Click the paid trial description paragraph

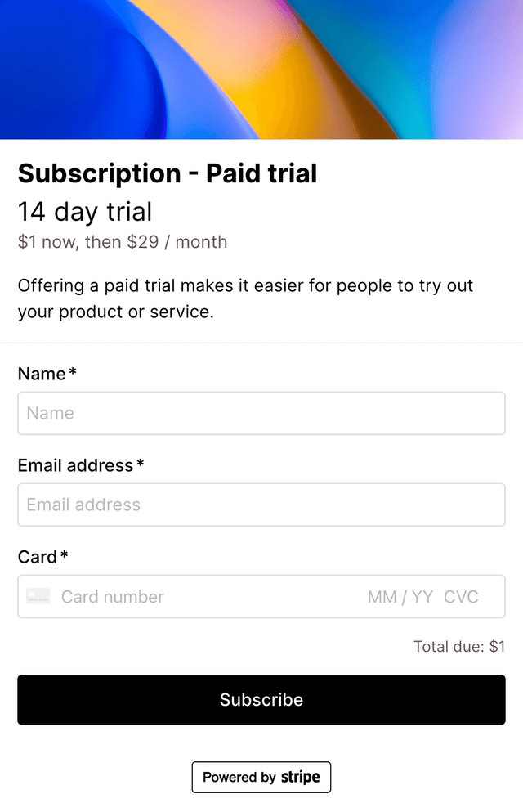244,298
